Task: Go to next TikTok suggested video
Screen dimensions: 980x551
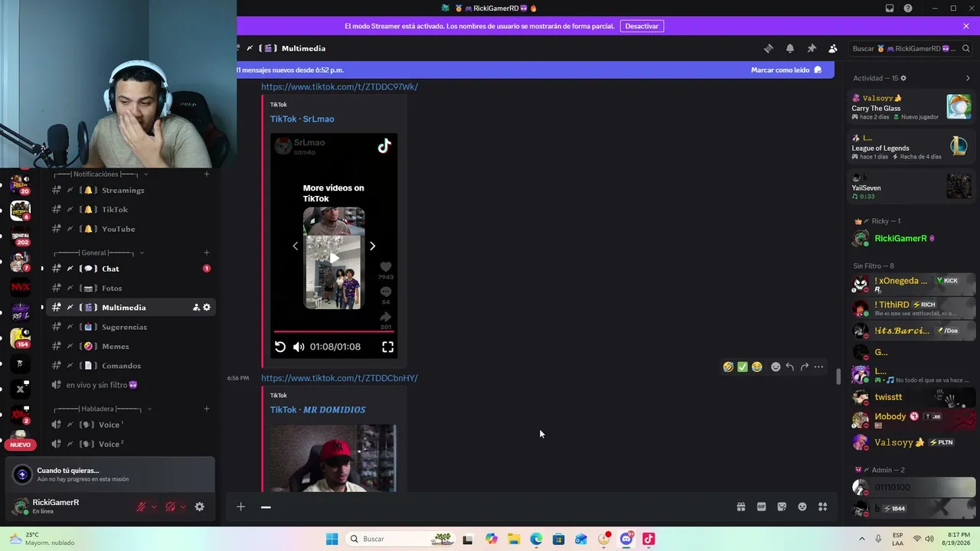Action: pos(372,246)
